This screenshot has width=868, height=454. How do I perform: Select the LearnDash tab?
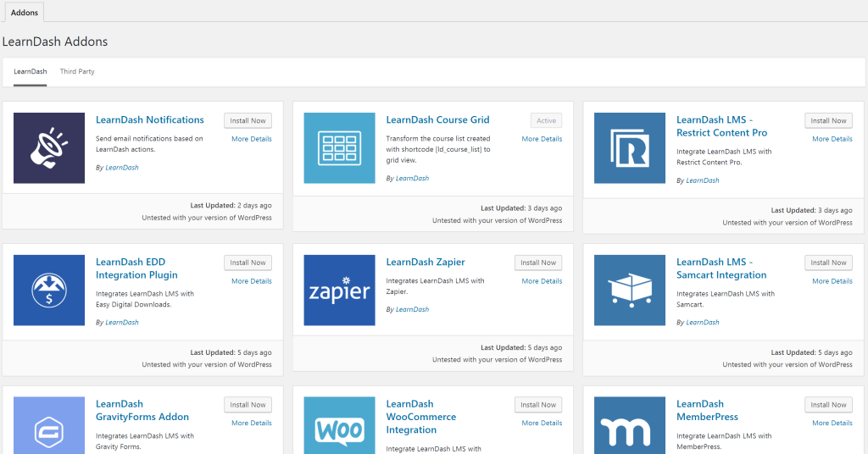(x=31, y=72)
